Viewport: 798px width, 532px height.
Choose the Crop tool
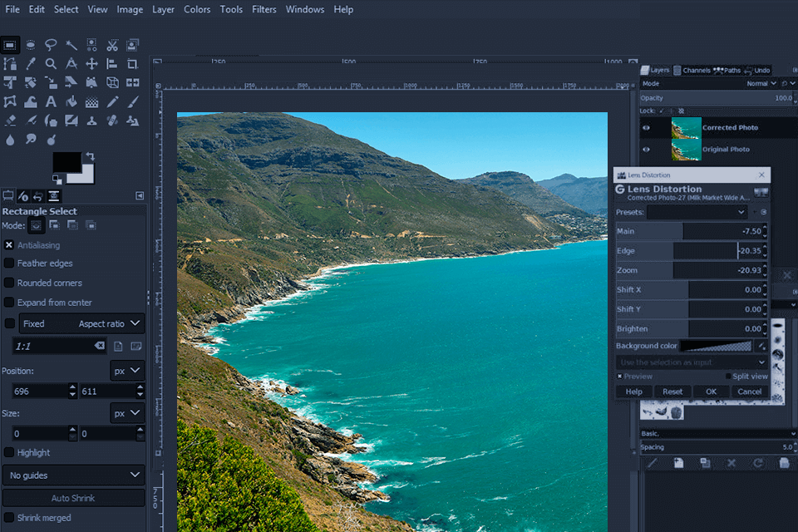coord(131,63)
